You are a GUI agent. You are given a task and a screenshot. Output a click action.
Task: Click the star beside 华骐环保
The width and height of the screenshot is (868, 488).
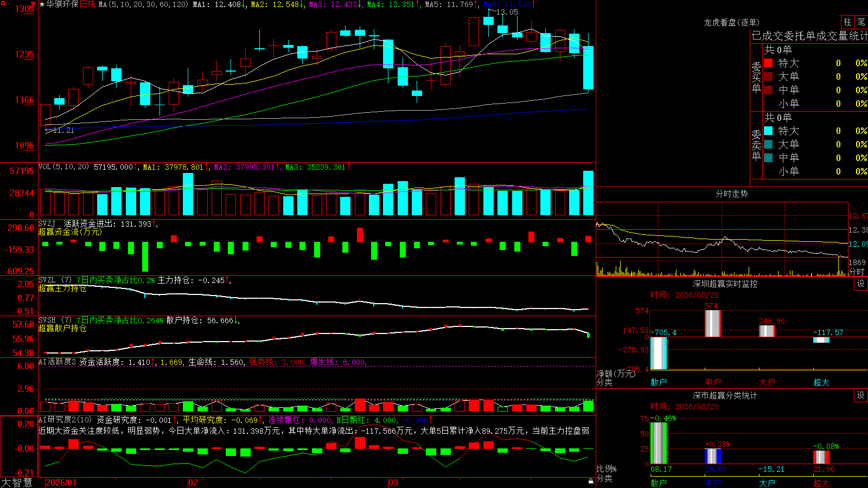point(42,4)
